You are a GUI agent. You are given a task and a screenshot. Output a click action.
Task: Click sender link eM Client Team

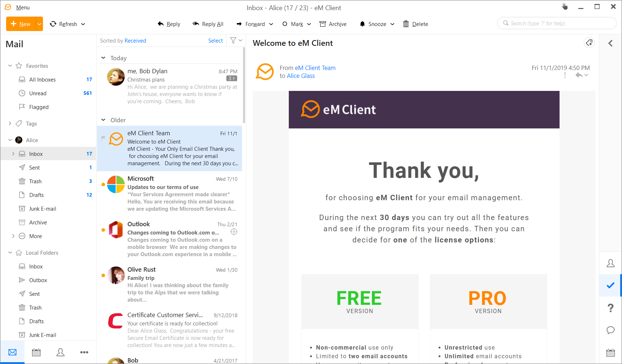click(x=315, y=68)
